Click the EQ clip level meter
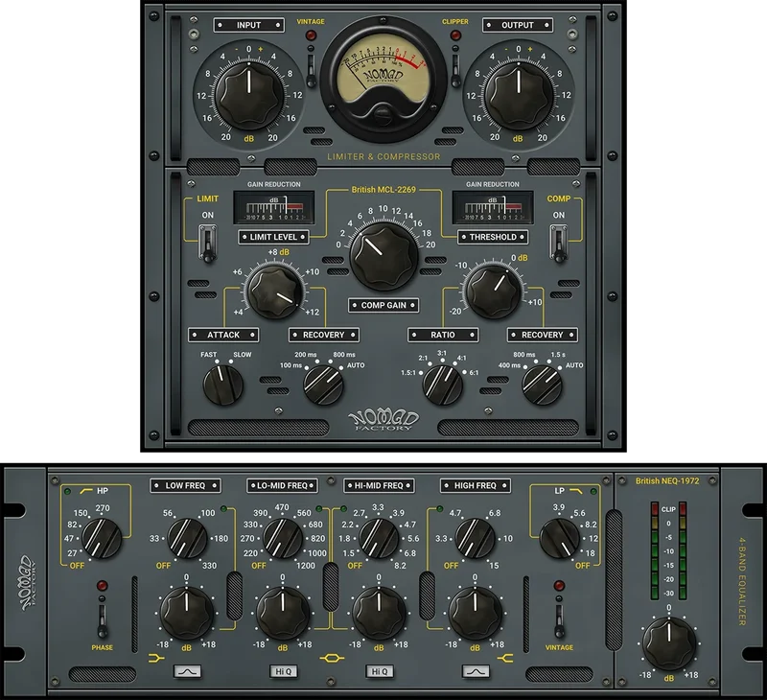Image resolution: width=767 pixels, height=700 pixels. 668,550
